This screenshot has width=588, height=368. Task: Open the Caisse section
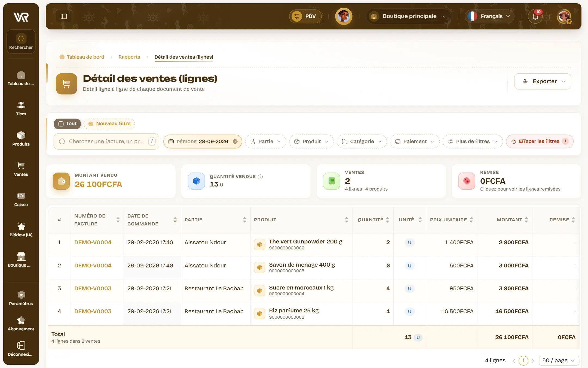[x=21, y=199]
